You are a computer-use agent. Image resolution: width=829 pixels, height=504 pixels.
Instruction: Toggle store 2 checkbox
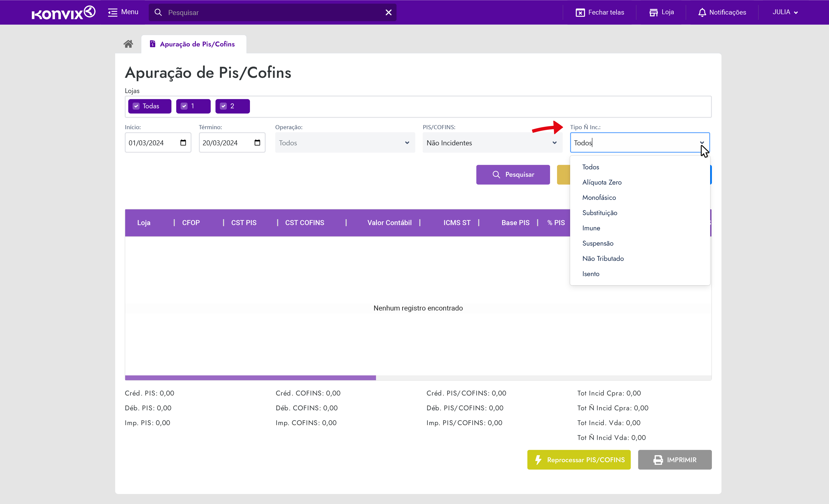coord(223,106)
